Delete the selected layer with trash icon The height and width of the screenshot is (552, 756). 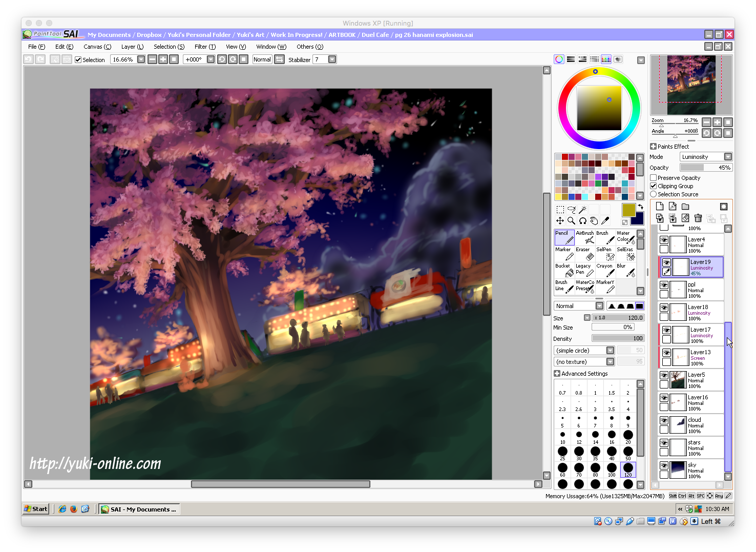[698, 218]
